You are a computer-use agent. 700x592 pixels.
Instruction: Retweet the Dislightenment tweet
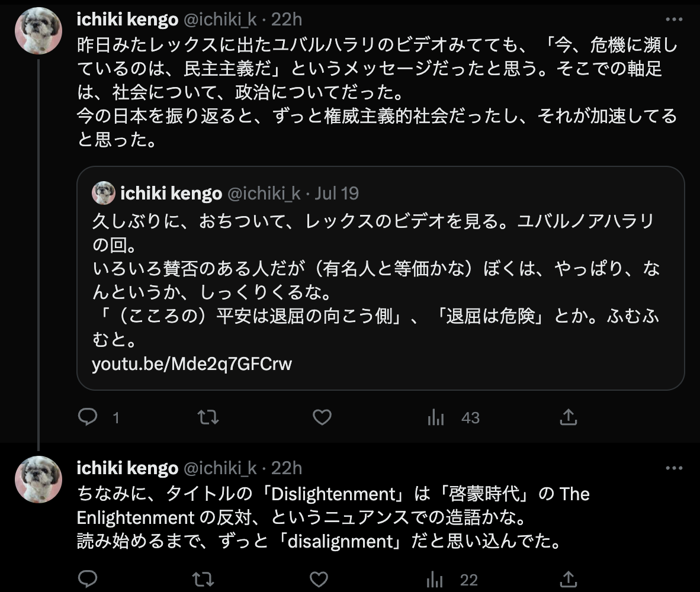203,580
